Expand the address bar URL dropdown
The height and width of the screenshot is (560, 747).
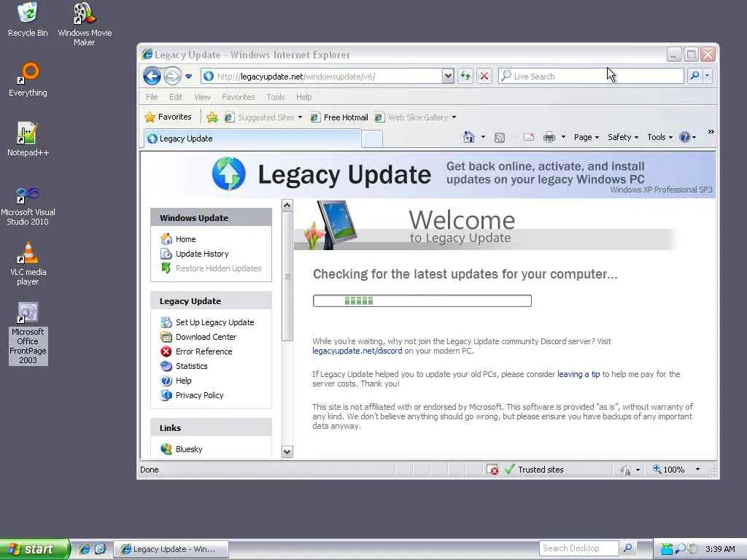click(x=447, y=76)
